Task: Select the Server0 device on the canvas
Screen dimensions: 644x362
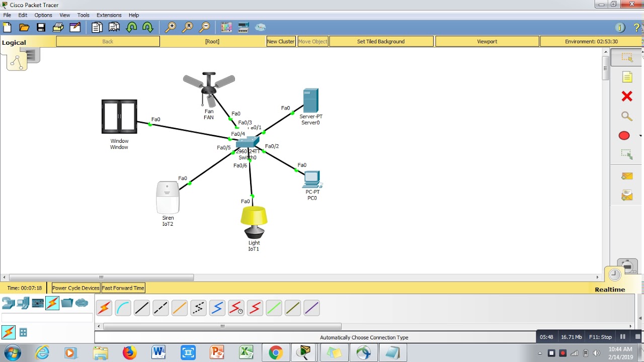Action: (310, 101)
